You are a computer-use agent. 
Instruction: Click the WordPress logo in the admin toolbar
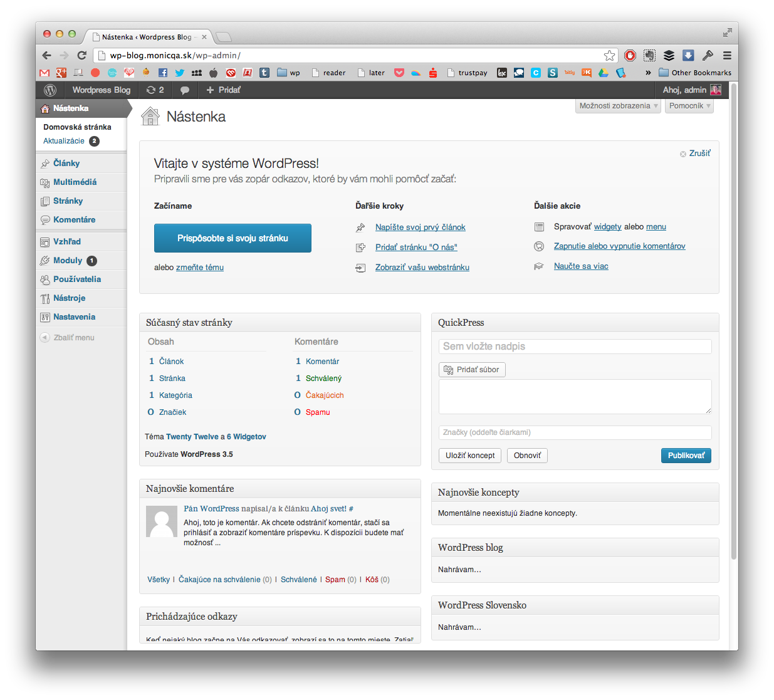[50, 90]
